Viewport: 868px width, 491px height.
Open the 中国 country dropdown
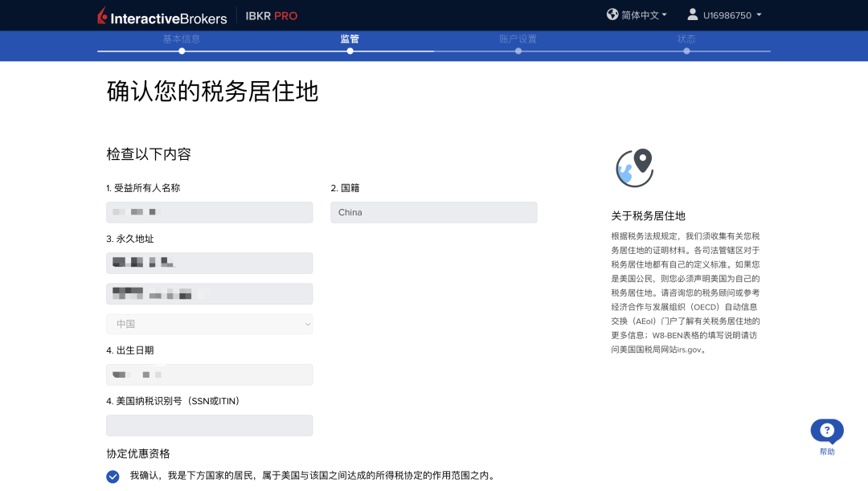point(209,324)
